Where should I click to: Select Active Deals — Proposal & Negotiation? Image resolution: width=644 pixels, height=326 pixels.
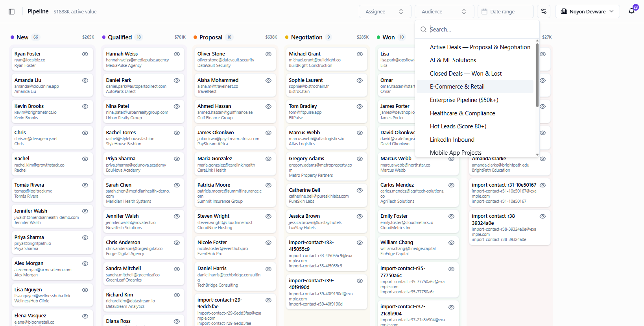(x=475, y=47)
